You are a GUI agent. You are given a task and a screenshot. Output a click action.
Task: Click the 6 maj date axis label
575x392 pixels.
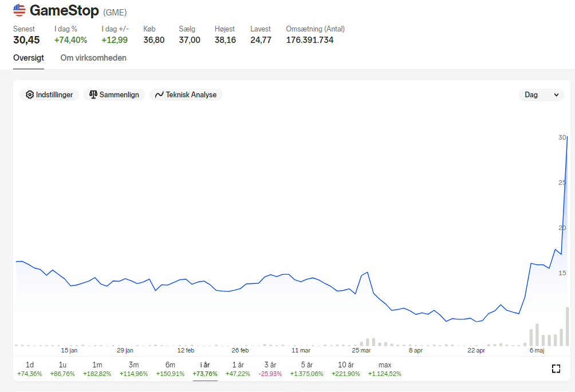click(x=537, y=350)
